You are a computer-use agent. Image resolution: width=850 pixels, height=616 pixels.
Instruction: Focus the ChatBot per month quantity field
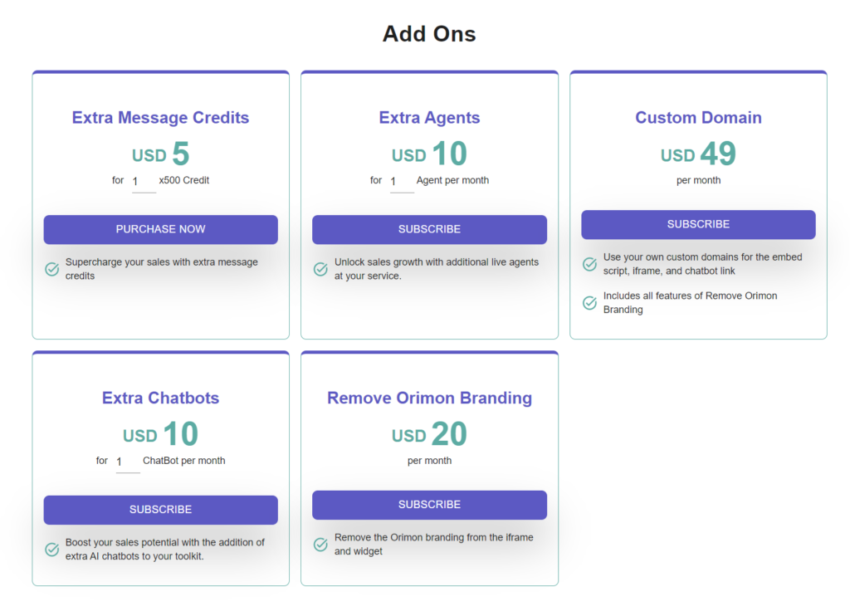[x=128, y=462]
